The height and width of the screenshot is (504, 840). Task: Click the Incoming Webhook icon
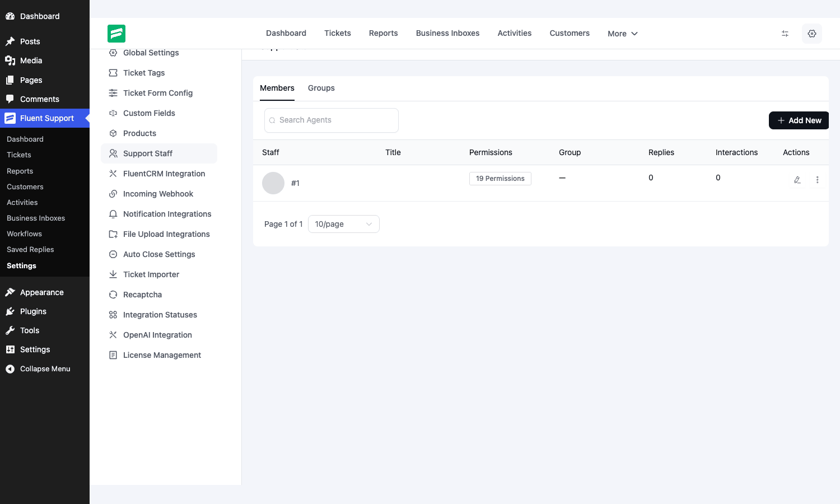pos(113,194)
